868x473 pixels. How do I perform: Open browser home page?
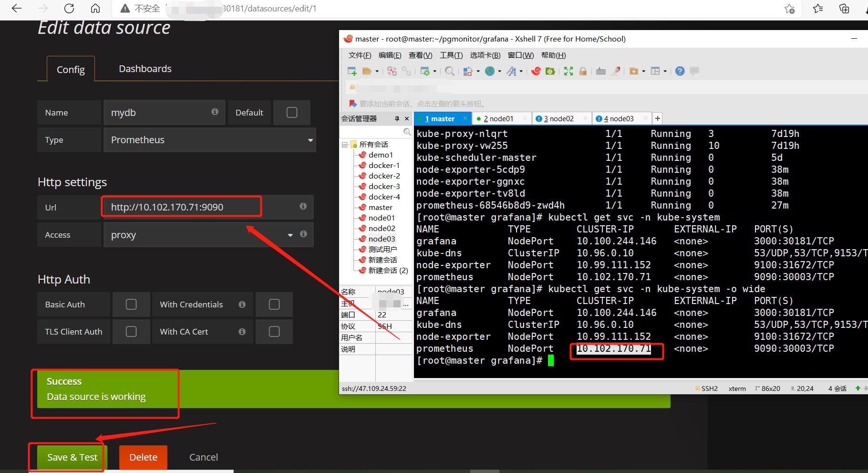pos(95,9)
